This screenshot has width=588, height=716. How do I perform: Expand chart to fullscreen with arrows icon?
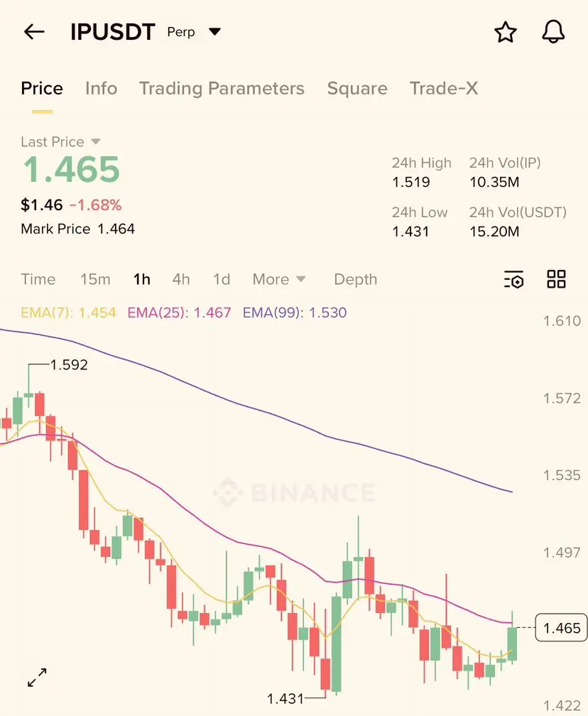pyautogui.click(x=37, y=678)
